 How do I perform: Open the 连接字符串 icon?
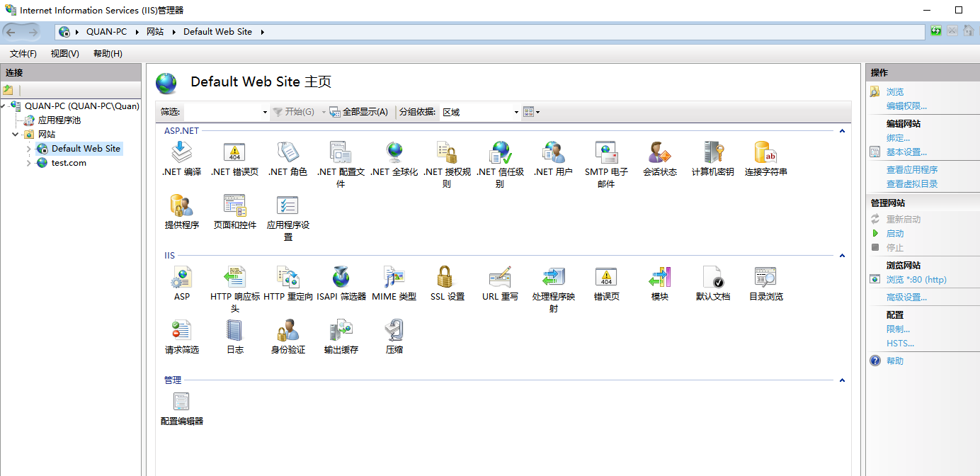[765, 153]
